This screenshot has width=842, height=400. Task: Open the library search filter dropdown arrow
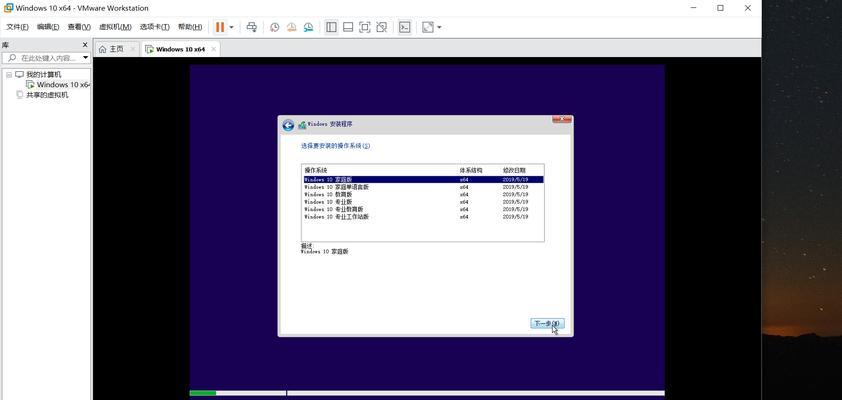coord(85,57)
